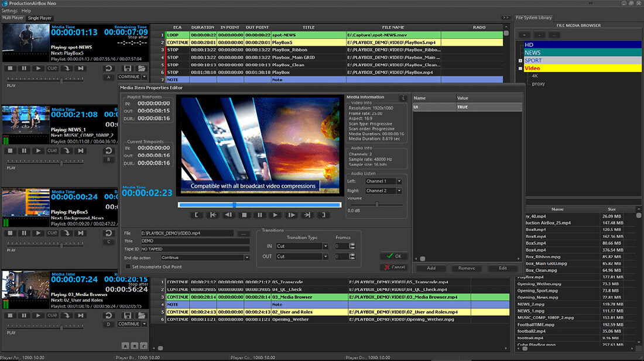This screenshot has width=644, height=361.
Task: Pause Player D playing 03_Media Browser
Action: click(x=24, y=315)
